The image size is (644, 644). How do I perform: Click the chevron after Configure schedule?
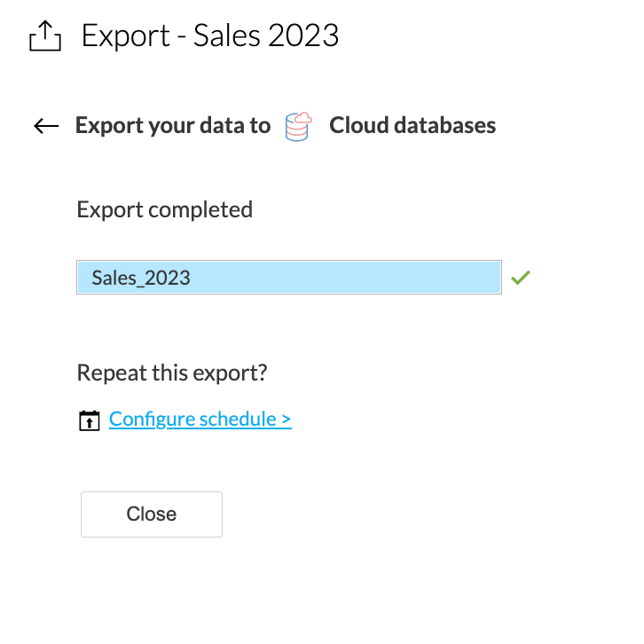tap(286, 419)
